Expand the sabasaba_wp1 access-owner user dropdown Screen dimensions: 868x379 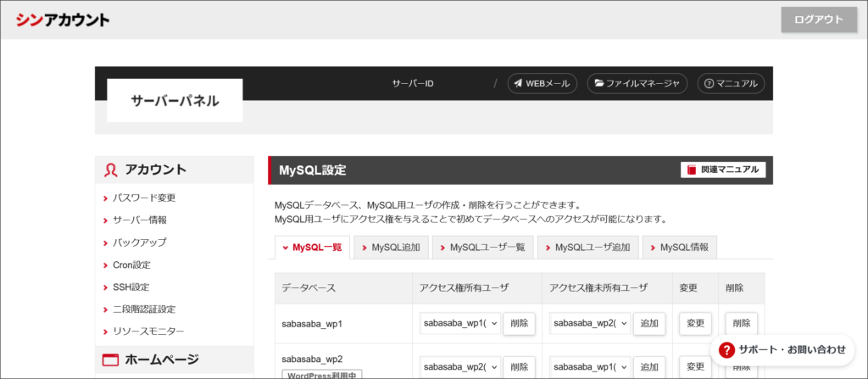460,323
